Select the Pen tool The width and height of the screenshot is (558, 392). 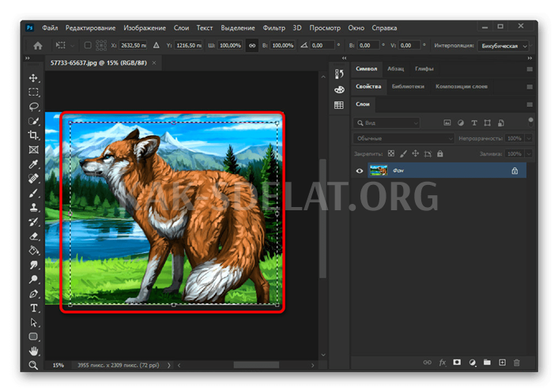click(x=33, y=294)
